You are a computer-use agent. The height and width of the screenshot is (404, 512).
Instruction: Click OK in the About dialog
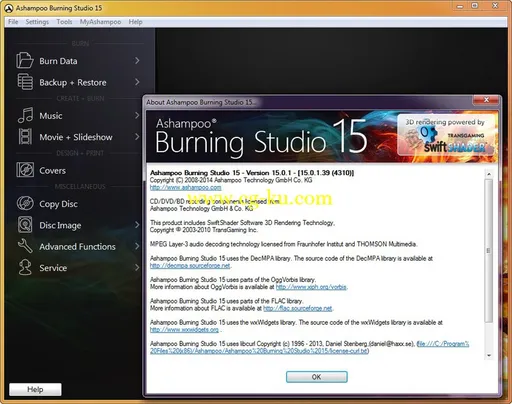316,377
